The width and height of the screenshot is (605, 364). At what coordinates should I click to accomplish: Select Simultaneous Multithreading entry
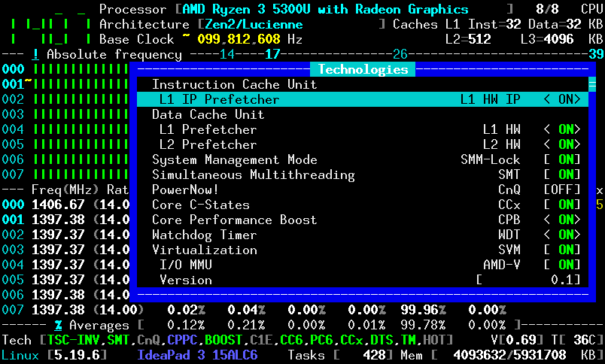point(254,174)
